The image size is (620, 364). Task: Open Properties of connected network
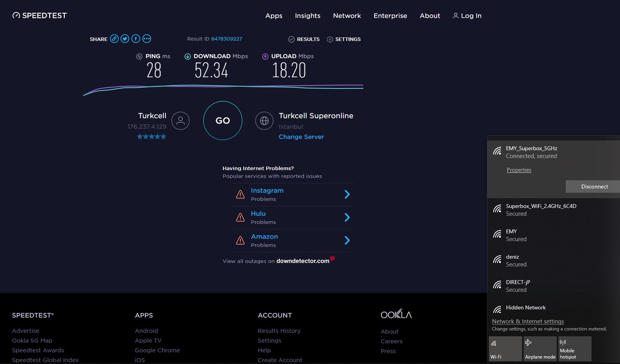tap(519, 170)
